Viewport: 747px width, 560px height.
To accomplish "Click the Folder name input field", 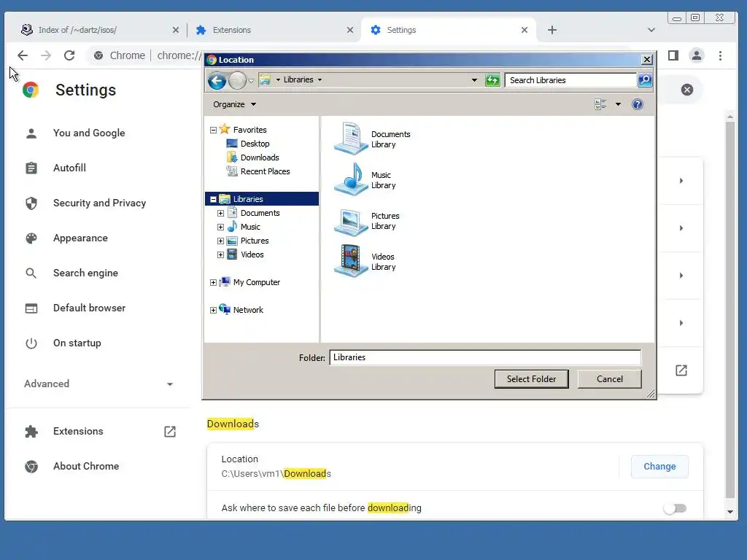I will (485, 357).
